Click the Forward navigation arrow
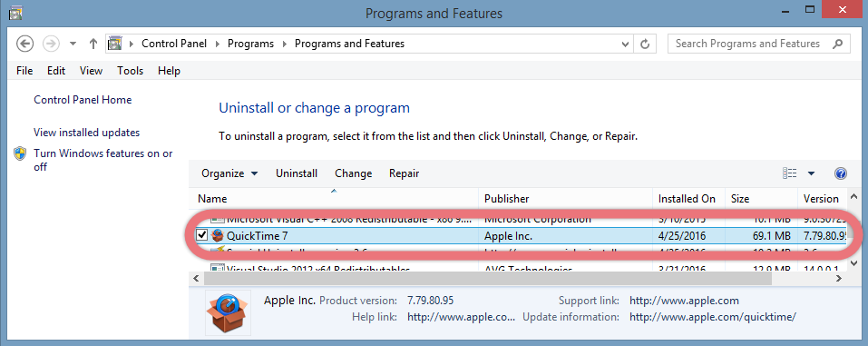The width and height of the screenshot is (868, 346). click(51, 44)
